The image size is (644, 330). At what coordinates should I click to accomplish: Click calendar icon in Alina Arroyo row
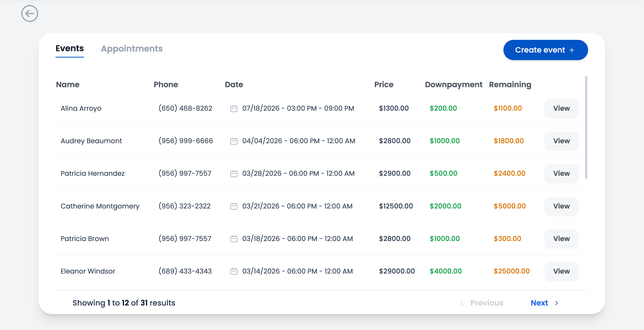233,109
